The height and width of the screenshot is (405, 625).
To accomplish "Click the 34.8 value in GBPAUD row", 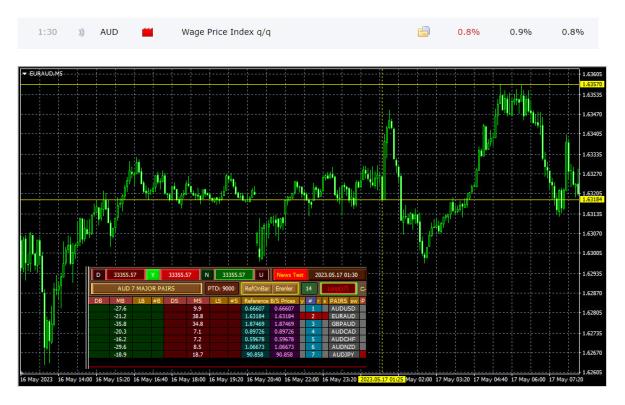I will (198, 324).
